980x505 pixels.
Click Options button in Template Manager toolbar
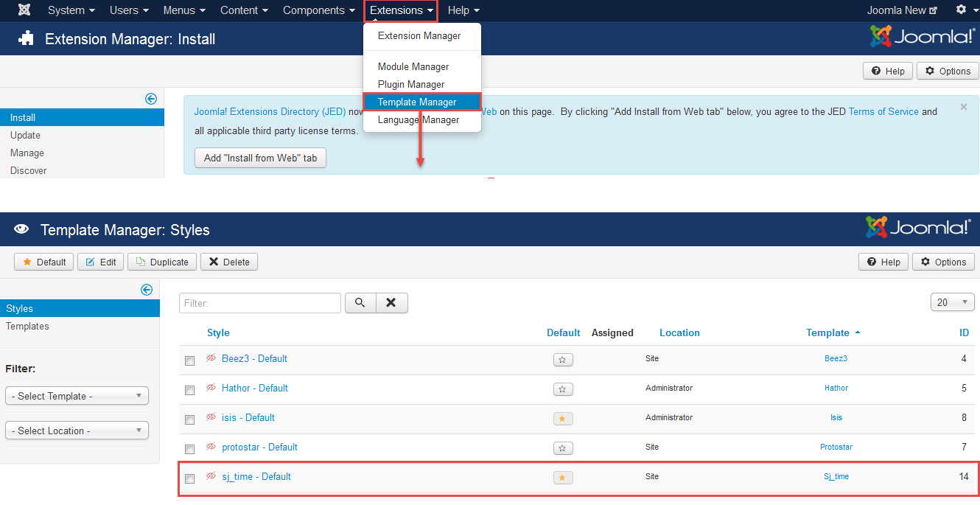943,262
